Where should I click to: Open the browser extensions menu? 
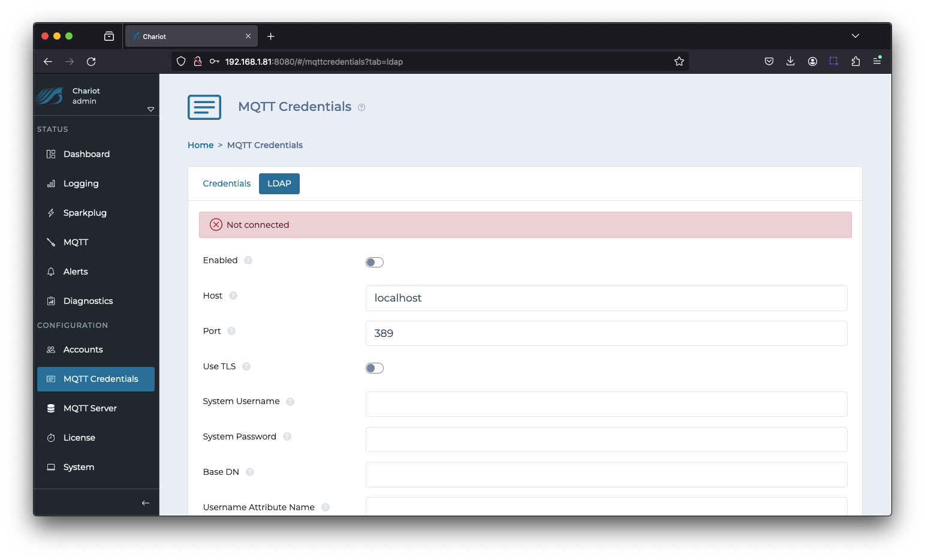tap(855, 61)
